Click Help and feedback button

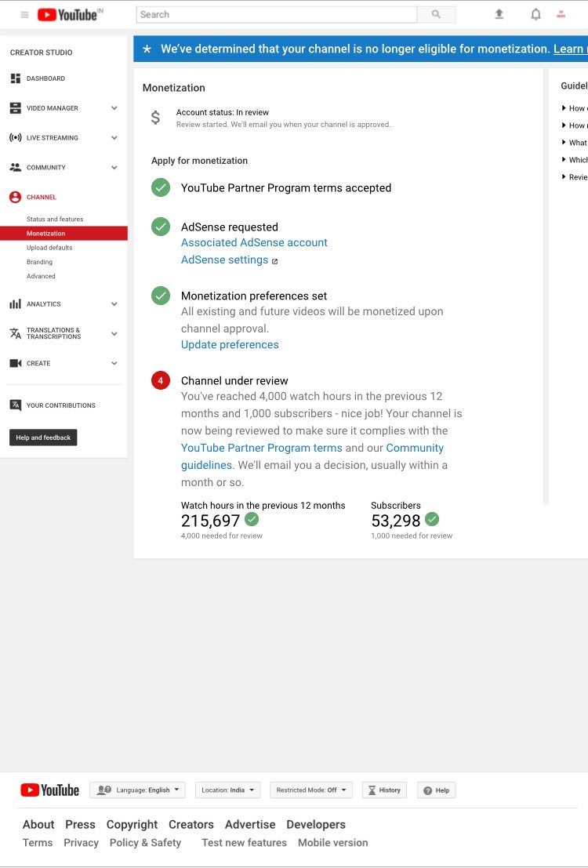pyautogui.click(x=43, y=438)
